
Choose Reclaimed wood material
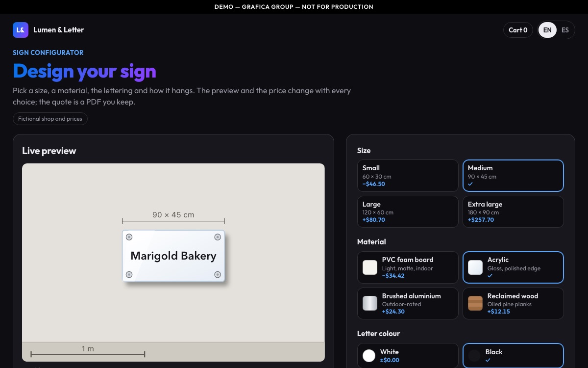[513, 303]
